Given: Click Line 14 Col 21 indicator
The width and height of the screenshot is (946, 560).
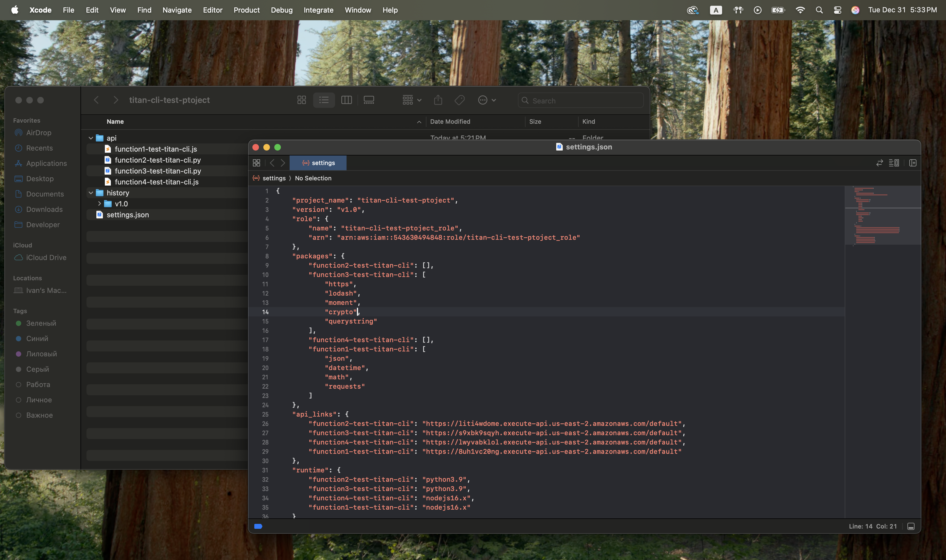Looking at the screenshot, I should click(872, 526).
